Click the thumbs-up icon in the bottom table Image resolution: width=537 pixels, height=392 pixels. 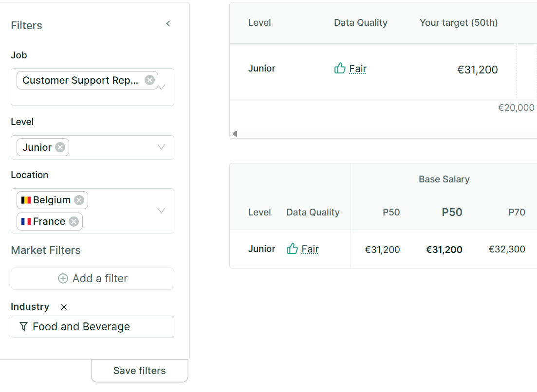[292, 249]
